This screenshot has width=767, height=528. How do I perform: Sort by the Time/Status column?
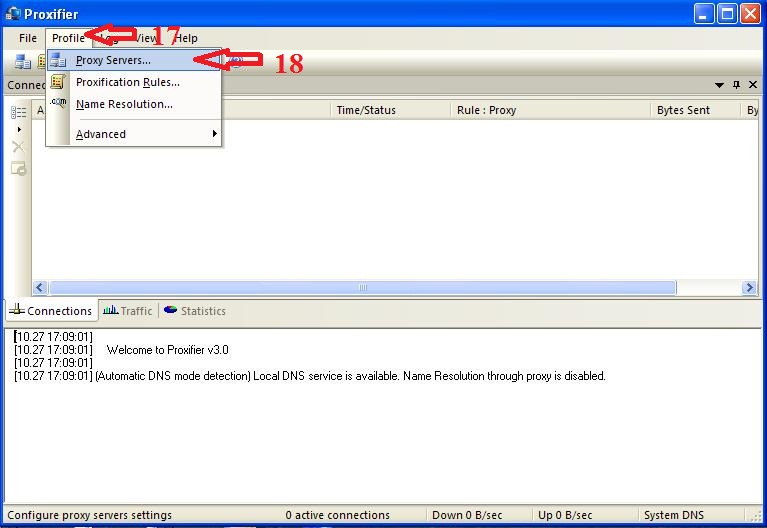click(390, 110)
